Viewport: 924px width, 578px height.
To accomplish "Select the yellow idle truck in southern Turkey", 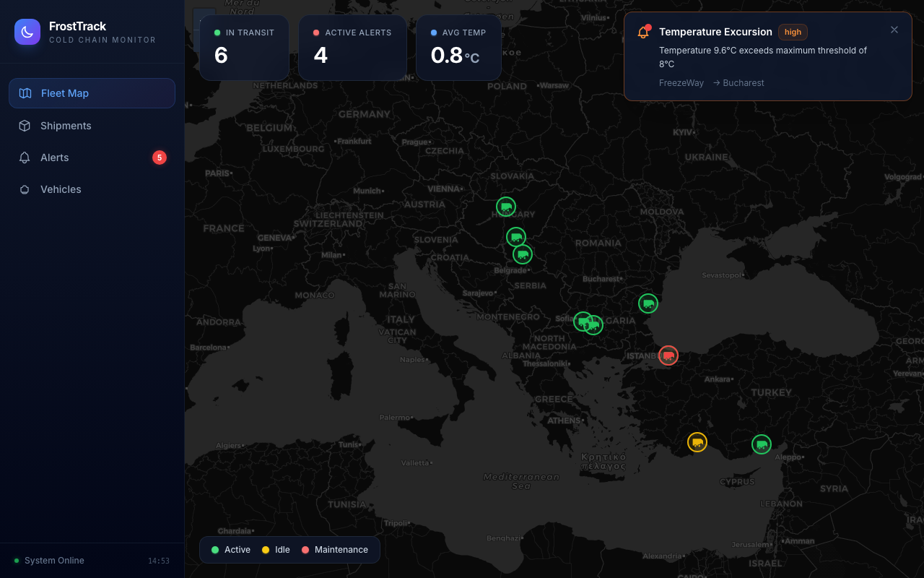I will point(697,442).
